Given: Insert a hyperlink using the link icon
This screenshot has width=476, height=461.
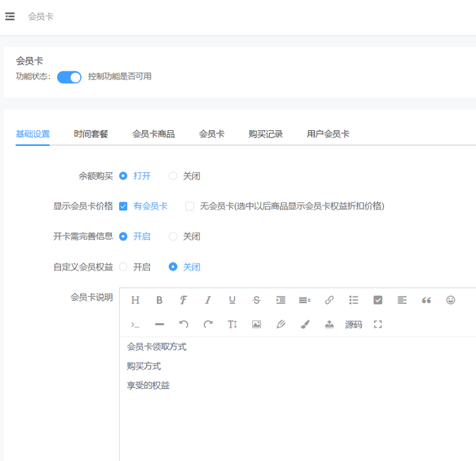Looking at the screenshot, I should point(329,300).
